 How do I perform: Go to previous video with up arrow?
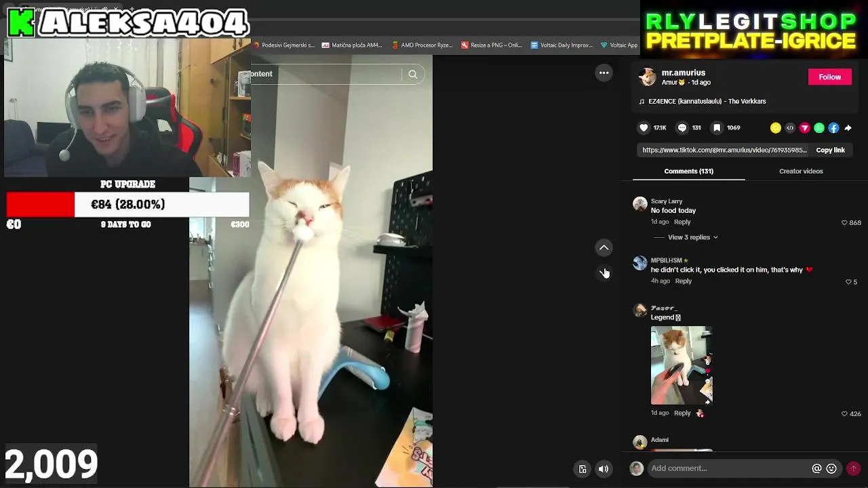[604, 248]
